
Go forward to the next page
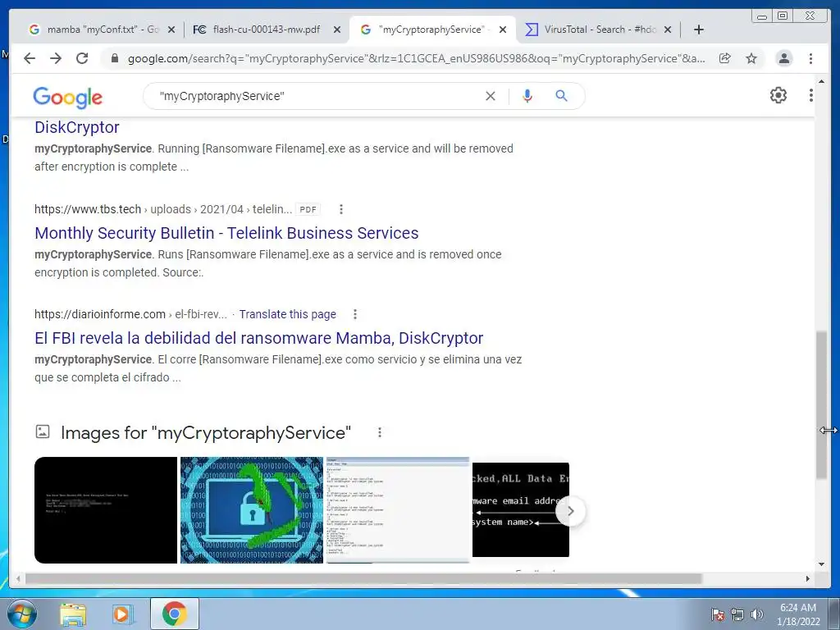point(56,58)
